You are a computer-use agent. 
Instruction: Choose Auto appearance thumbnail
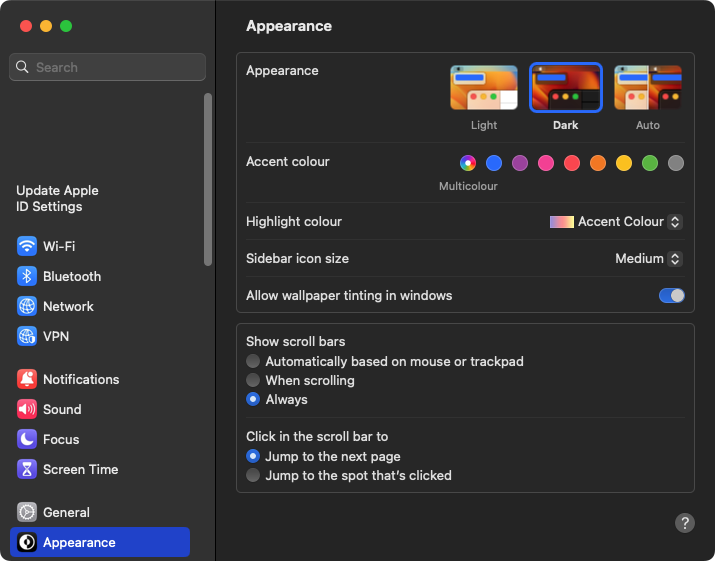coord(648,88)
